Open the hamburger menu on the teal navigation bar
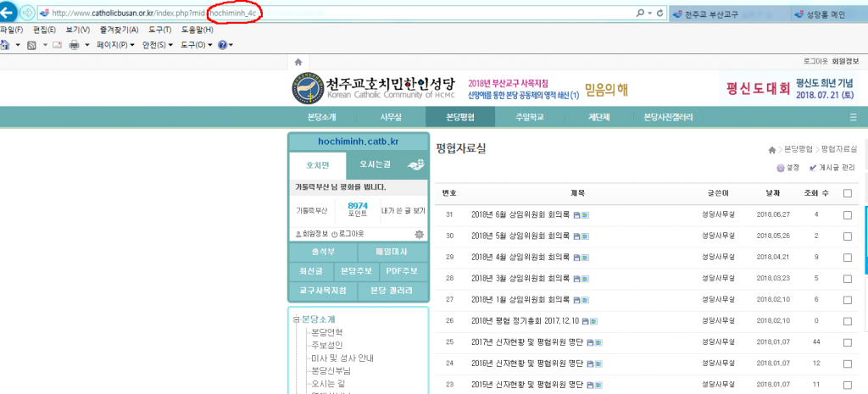This screenshot has height=394, width=868. (853, 117)
